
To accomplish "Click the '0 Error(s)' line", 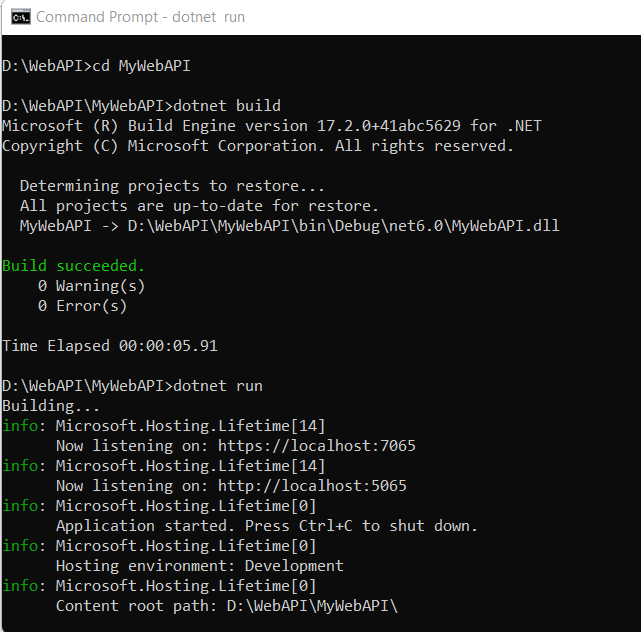I will coord(82,306).
